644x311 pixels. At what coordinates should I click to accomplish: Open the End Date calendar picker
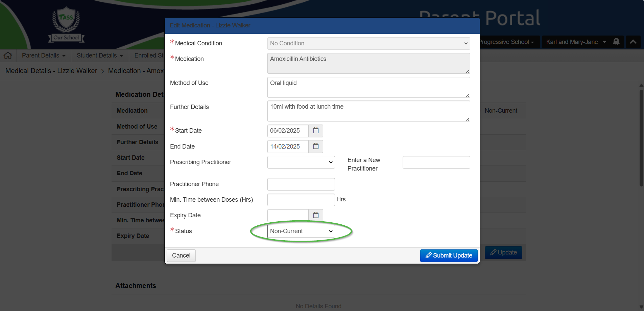coord(316,146)
